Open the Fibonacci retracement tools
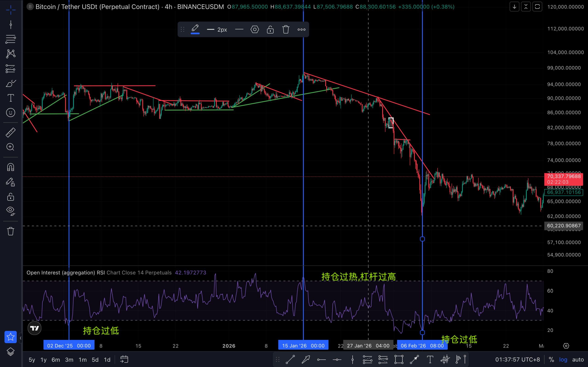The height and width of the screenshot is (367, 588). pos(11,39)
